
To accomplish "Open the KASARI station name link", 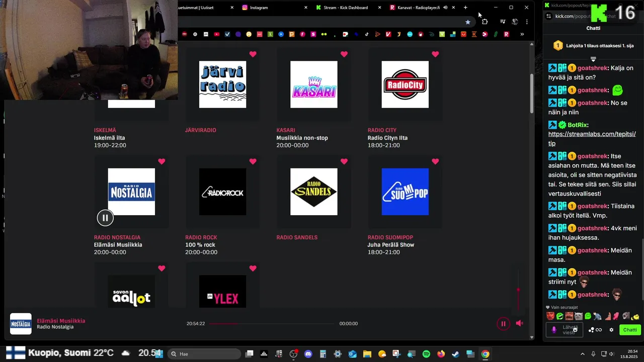I will (286, 130).
